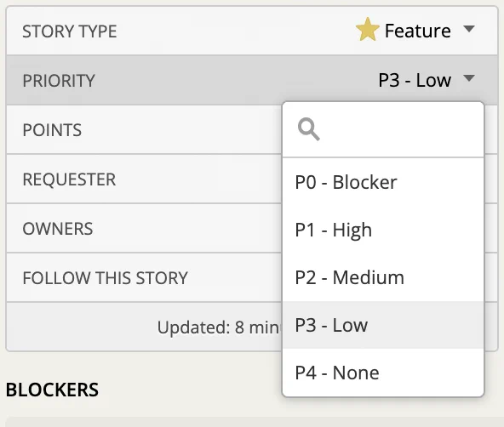Click the Priority row label
The width and height of the screenshot is (504, 427).
click(x=59, y=81)
